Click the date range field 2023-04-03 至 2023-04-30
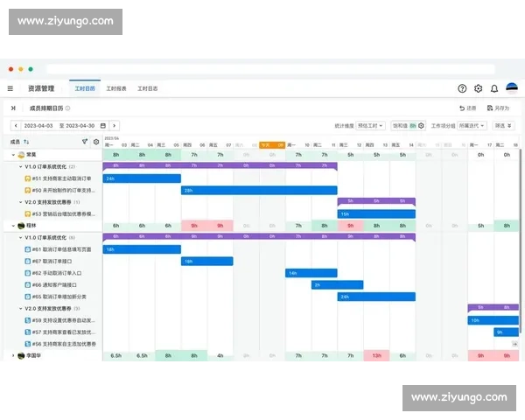525x420 pixels. click(x=59, y=126)
